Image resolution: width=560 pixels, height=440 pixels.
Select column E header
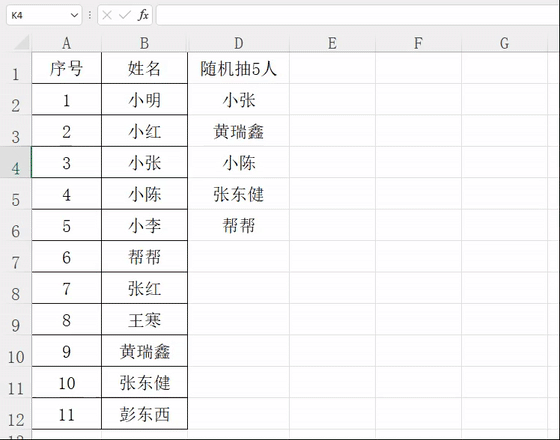tap(332, 43)
